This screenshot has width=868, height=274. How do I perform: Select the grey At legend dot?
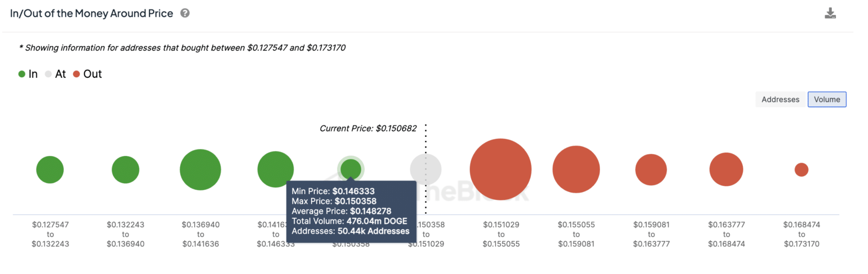[48, 74]
